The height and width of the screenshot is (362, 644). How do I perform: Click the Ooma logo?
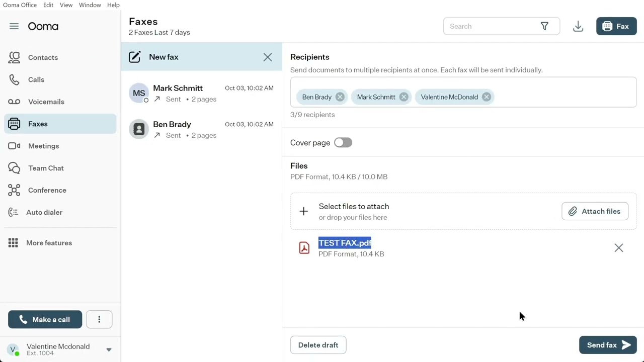pyautogui.click(x=43, y=26)
